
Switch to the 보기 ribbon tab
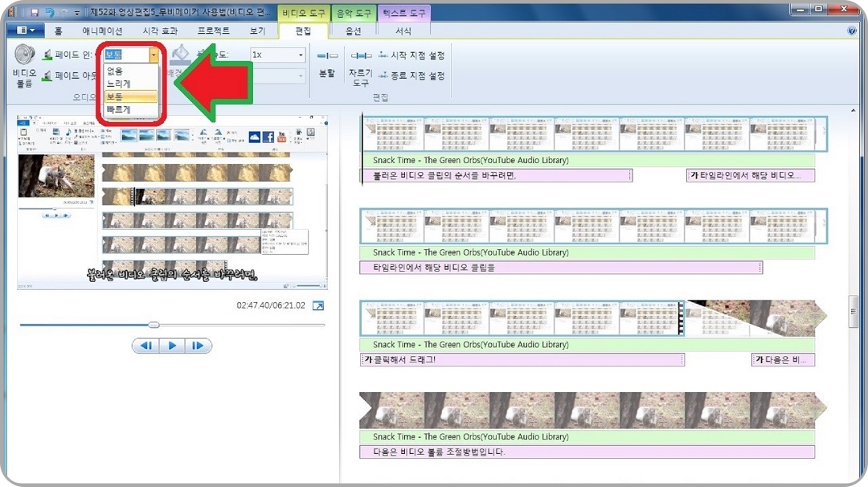(257, 30)
